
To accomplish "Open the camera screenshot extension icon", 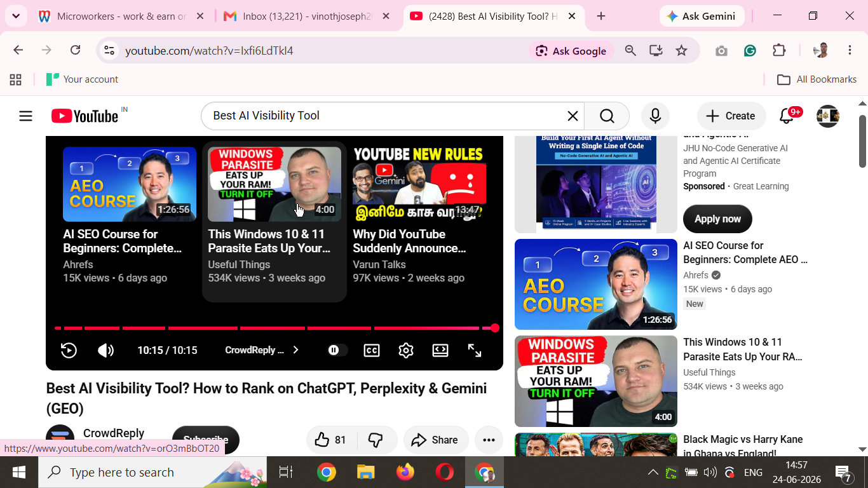I will [x=721, y=51].
